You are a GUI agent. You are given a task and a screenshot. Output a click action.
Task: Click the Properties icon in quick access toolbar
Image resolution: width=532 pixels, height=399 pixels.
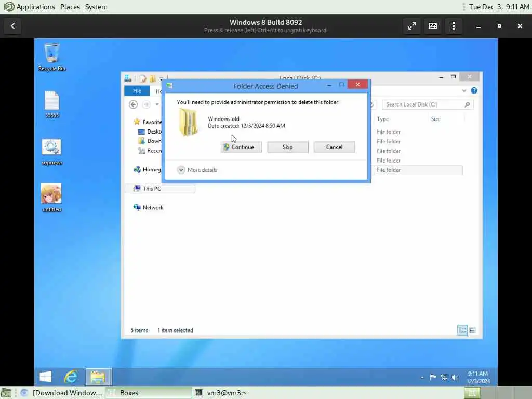point(143,79)
